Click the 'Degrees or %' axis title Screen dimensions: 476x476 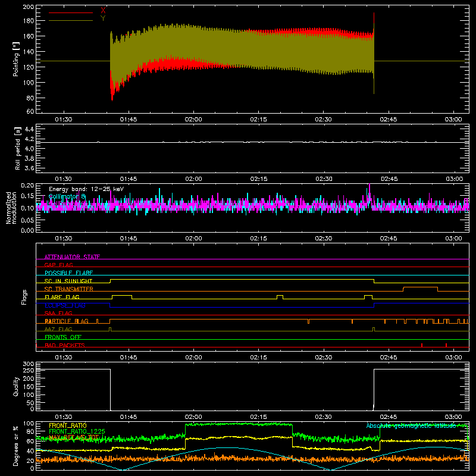pos(16,446)
